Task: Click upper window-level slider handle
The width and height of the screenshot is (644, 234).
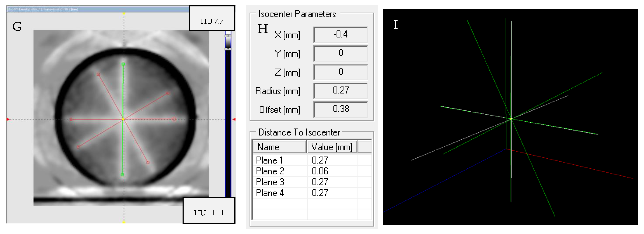Action: click(228, 36)
